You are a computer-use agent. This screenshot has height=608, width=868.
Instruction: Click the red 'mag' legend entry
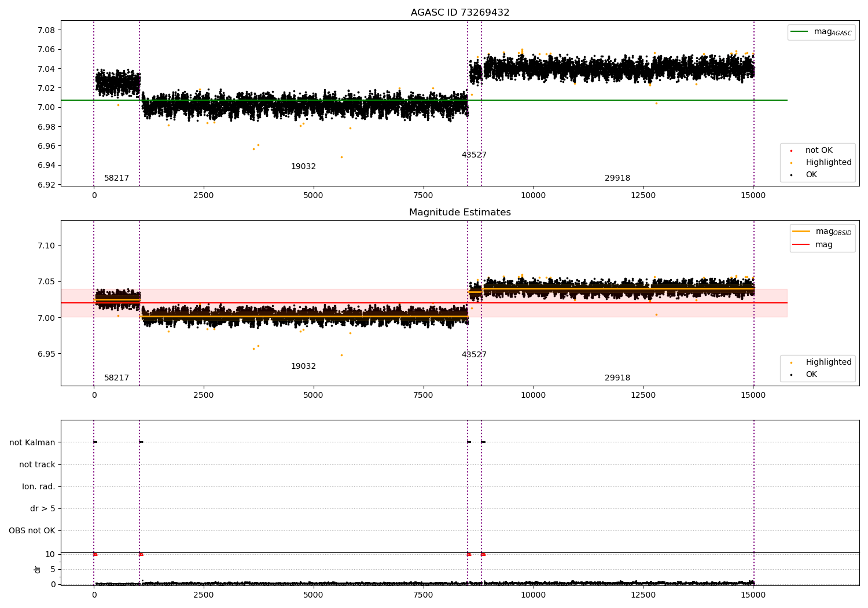click(813, 245)
